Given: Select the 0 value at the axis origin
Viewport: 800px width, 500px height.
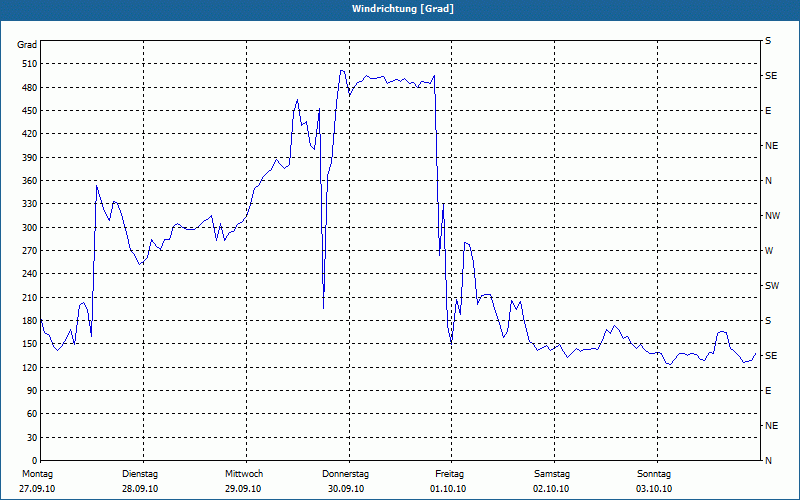Looking at the screenshot, I should 35,461.
